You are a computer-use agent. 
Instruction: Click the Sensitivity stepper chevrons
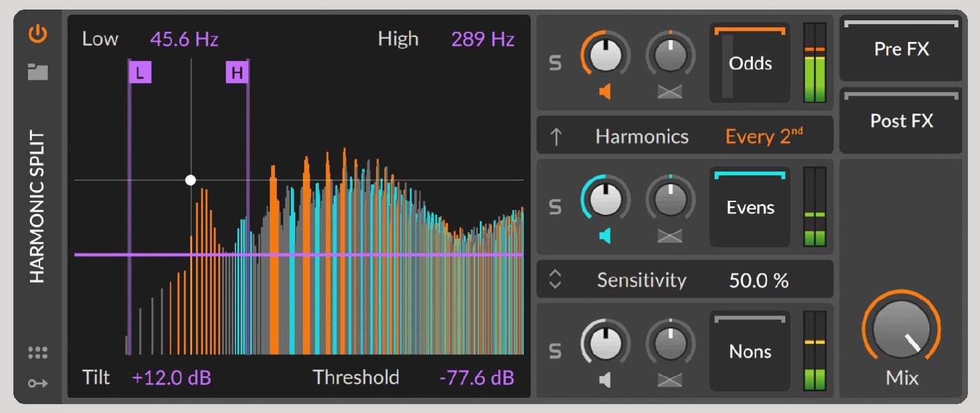click(x=555, y=279)
